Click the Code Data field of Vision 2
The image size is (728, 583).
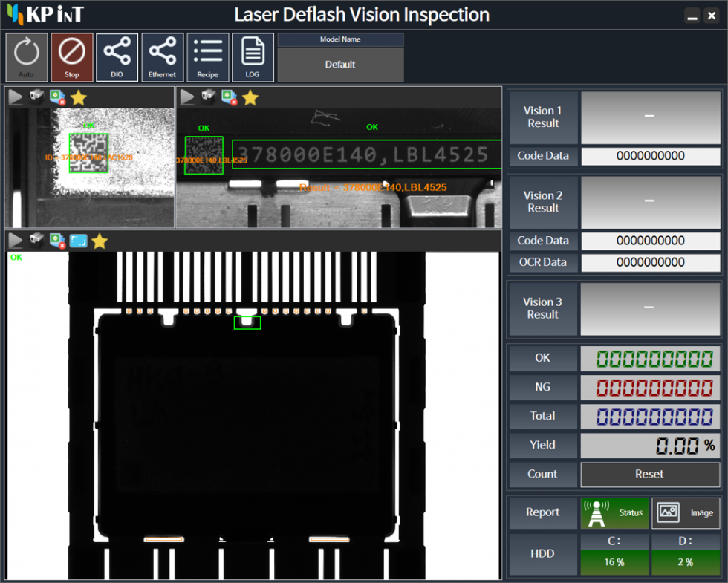pos(650,241)
